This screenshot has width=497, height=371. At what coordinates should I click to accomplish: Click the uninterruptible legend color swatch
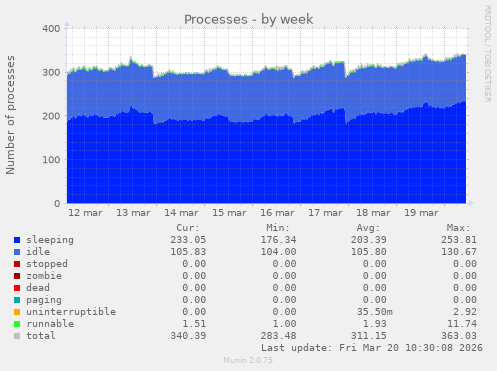[x=17, y=312]
